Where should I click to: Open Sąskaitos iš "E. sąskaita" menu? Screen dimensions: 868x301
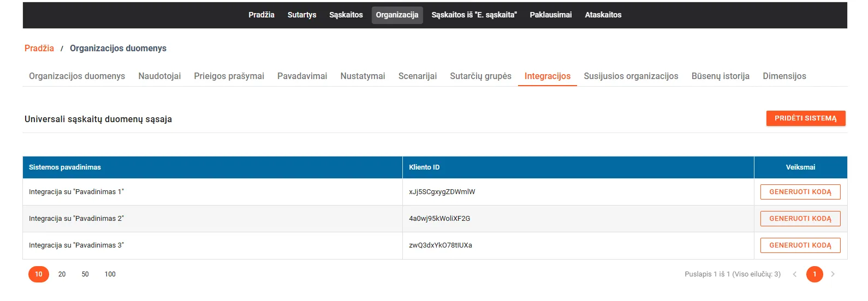(474, 15)
